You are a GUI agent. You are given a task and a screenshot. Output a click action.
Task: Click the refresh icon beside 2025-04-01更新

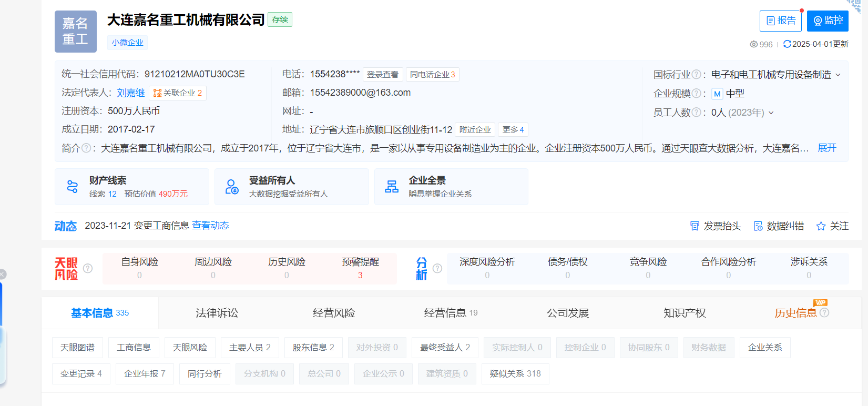click(787, 44)
